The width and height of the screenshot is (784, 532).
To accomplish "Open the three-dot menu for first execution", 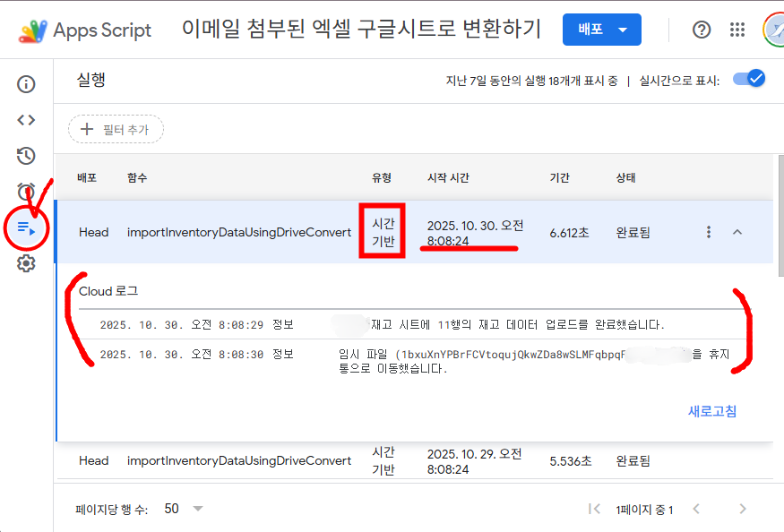I will pos(709,232).
